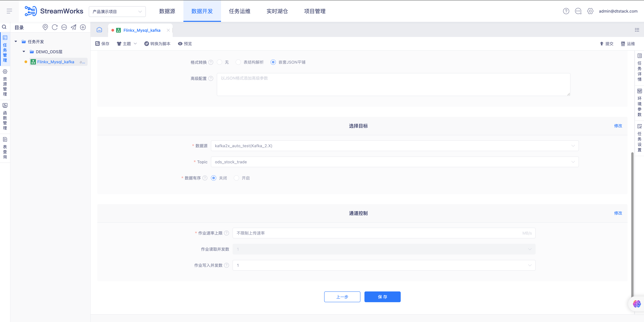This screenshot has height=322, width=644.
Task: Open the settings gear icon in header
Action: point(590,11)
